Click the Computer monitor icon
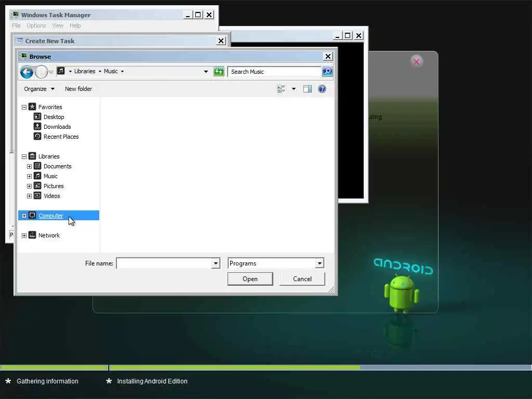Viewport: 532px width, 399px height. 32,215
